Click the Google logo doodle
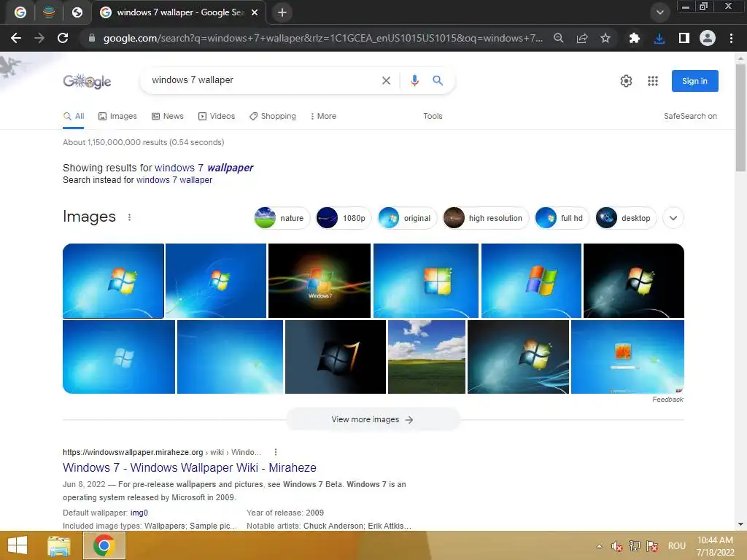 click(x=88, y=81)
